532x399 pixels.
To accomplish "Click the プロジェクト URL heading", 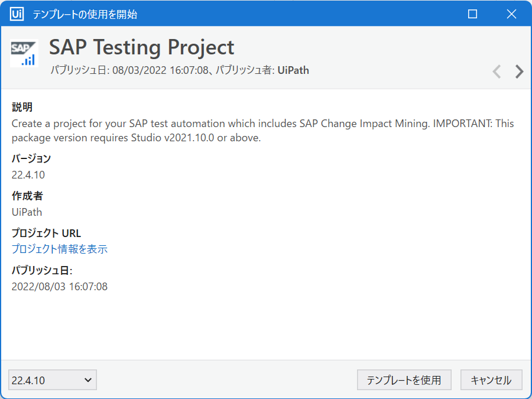I will 47,233.
